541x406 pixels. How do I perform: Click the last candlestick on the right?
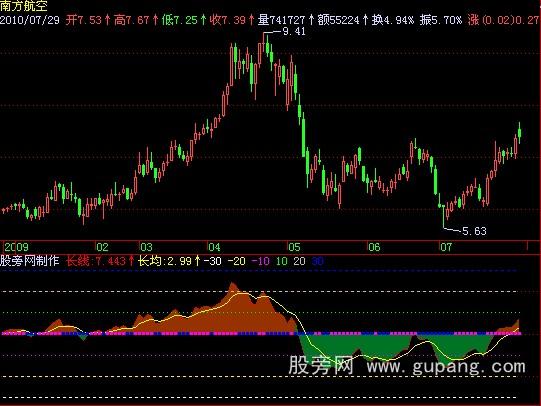pyautogui.click(x=520, y=133)
